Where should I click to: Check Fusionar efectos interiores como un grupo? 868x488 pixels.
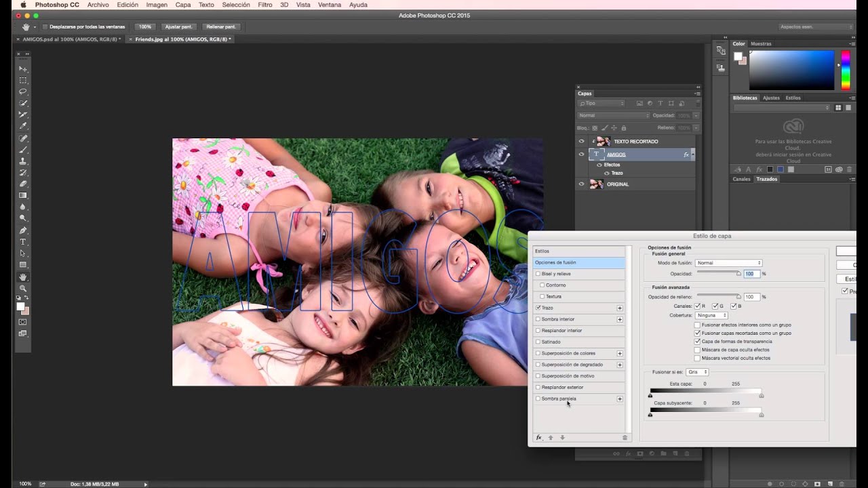(x=697, y=325)
